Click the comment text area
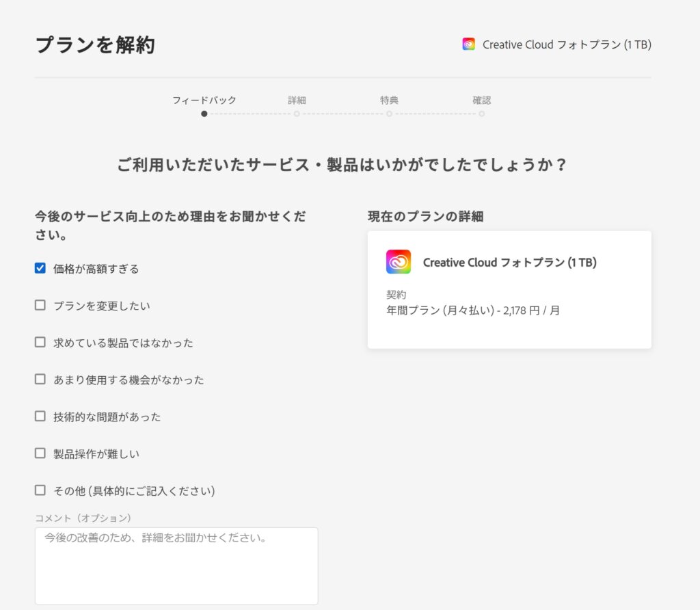The width and height of the screenshot is (700, 610). (176, 566)
